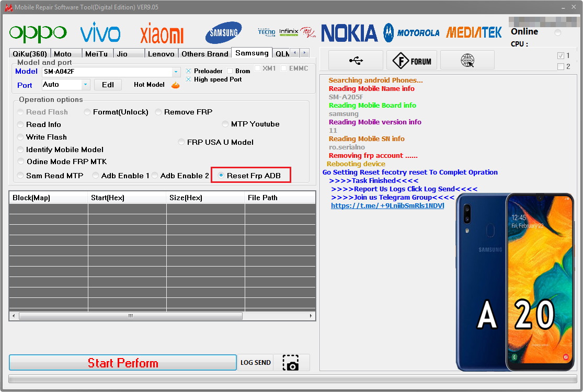Click the globe website icon button
The width and height of the screenshot is (583, 392).
point(467,61)
